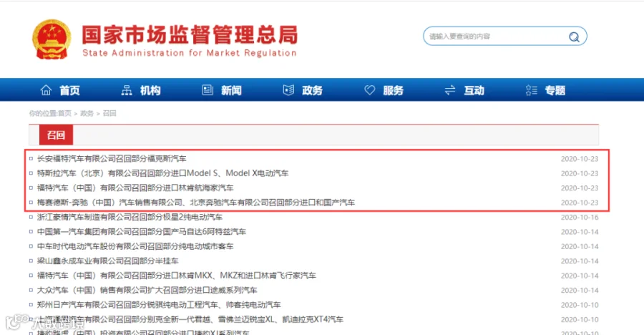Click the search magnifier icon
This screenshot has height=335, width=644.
coord(574,37)
